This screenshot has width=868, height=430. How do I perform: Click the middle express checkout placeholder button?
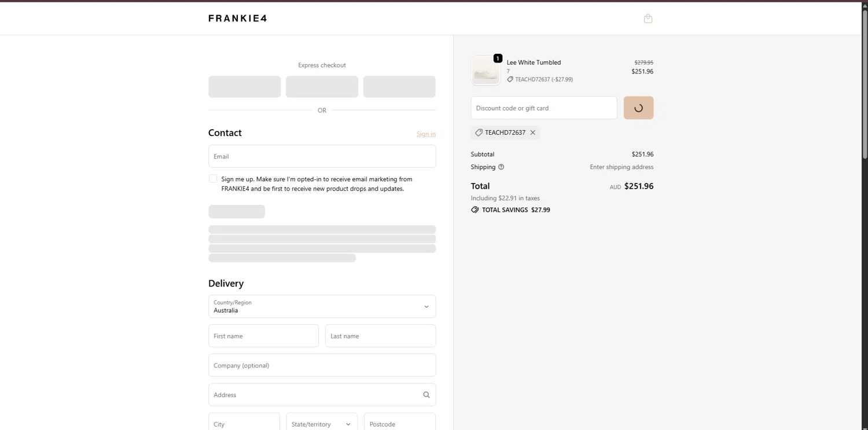click(322, 87)
